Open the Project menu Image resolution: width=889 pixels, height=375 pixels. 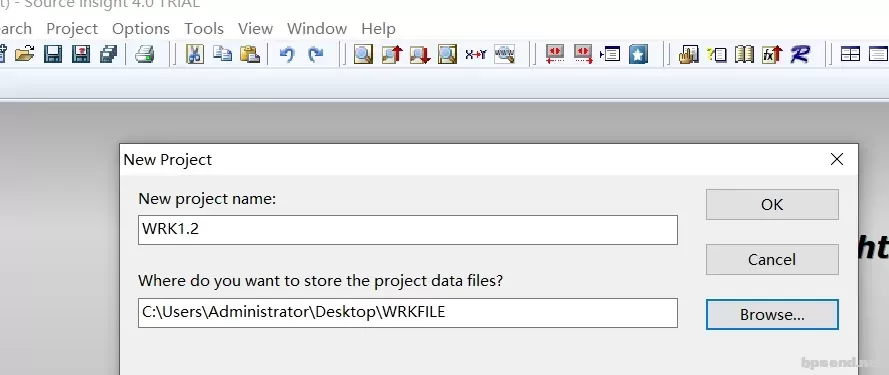(x=72, y=28)
